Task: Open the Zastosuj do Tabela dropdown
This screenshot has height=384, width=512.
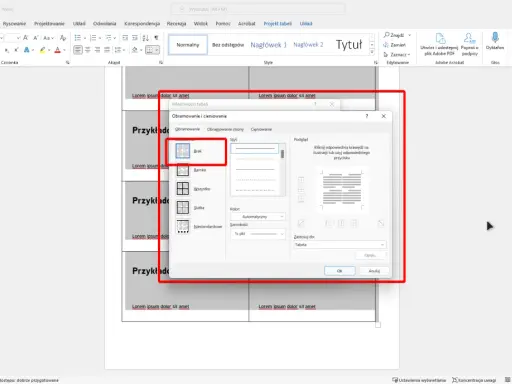Action: pos(340,245)
